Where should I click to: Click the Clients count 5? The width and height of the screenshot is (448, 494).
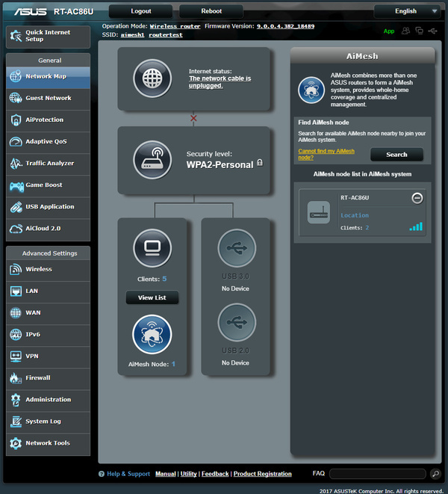(x=164, y=279)
